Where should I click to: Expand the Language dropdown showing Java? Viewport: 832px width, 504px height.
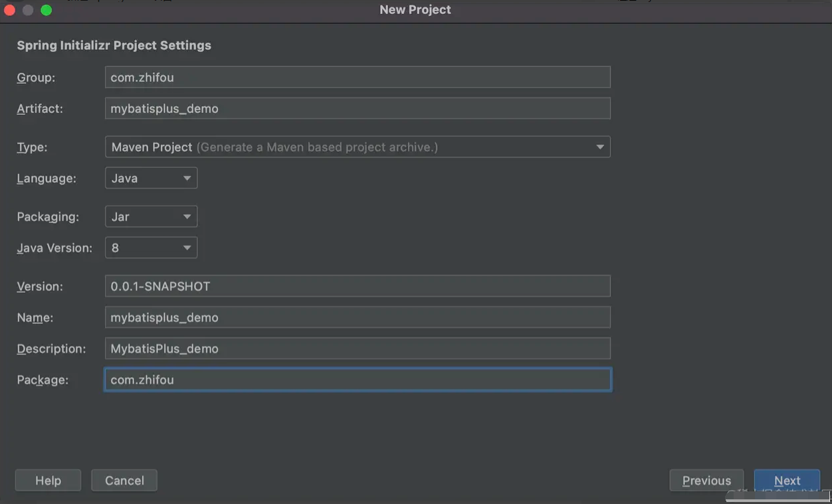(x=151, y=178)
